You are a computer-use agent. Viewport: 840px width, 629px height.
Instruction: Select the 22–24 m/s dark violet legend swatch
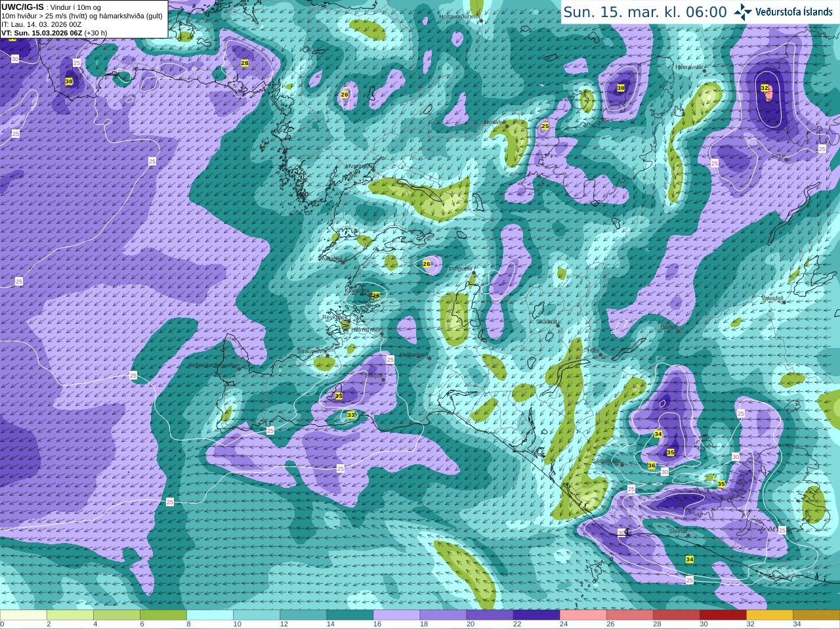click(537, 615)
